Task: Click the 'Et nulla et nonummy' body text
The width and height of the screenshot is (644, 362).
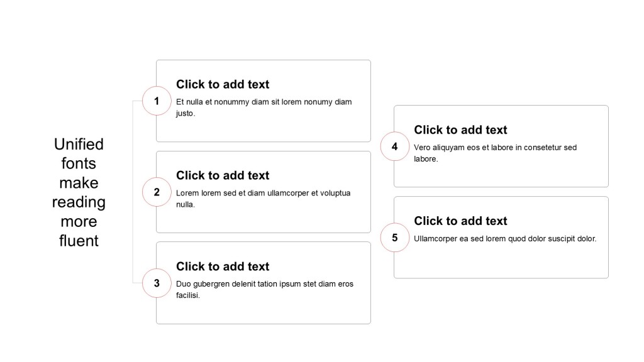Action: point(264,107)
